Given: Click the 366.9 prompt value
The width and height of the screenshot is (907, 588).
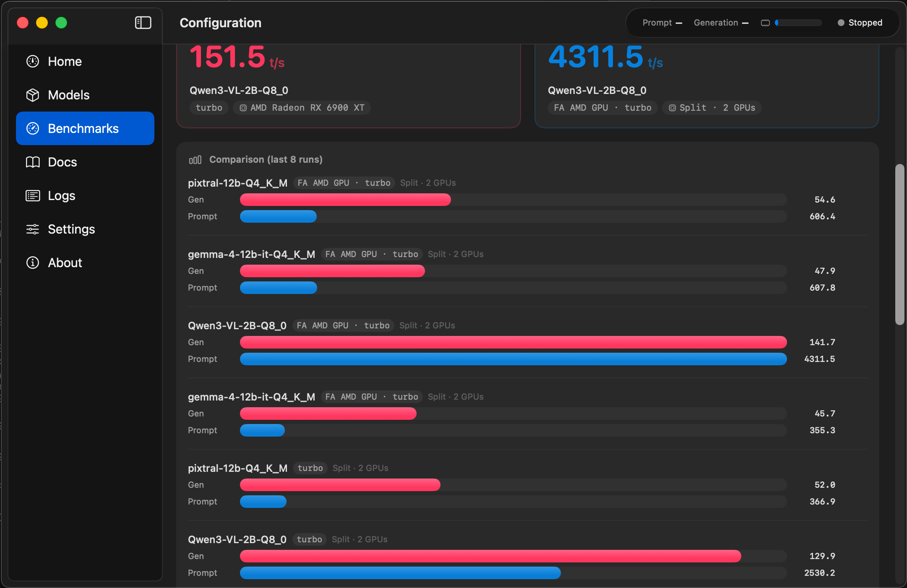Looking at the screenshot, I should tap(822, 502).
